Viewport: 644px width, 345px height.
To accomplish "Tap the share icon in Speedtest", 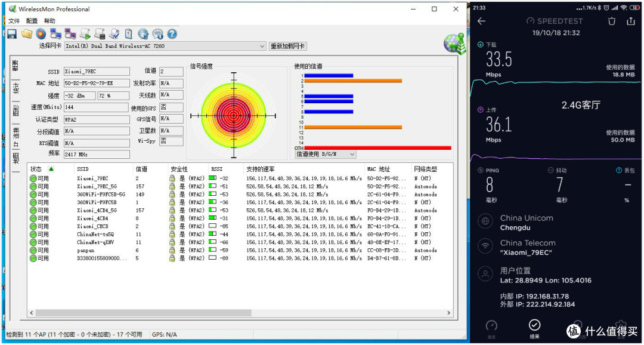I will click(631, 21).
